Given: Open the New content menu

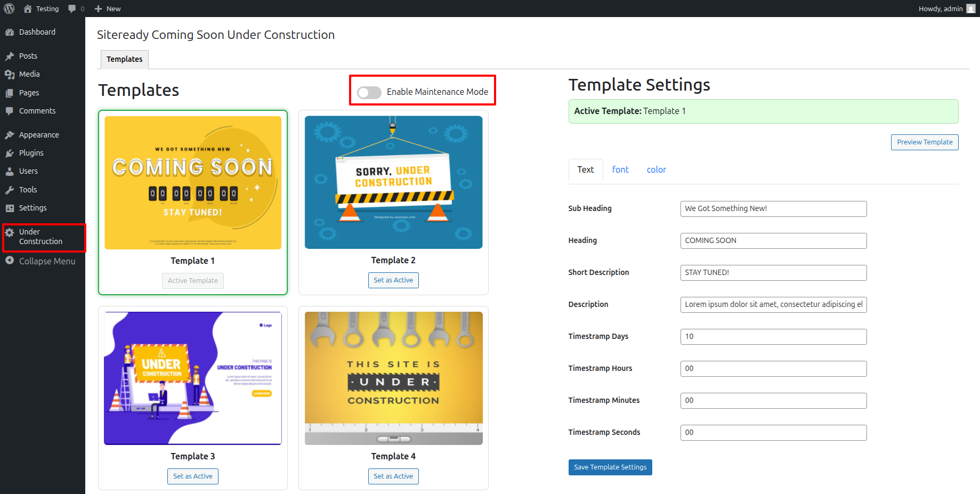Looking at the screenshot, I should pos(108,9).
